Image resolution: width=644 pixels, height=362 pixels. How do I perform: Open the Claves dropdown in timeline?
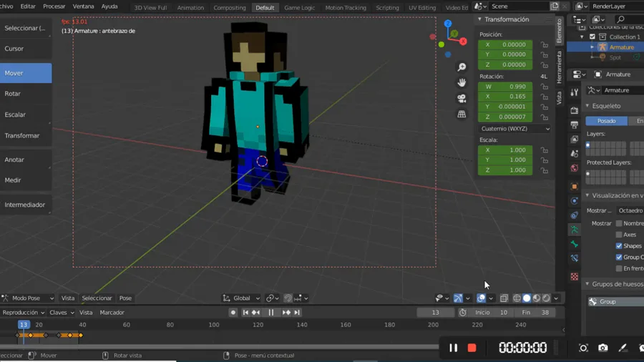point(62,313)
